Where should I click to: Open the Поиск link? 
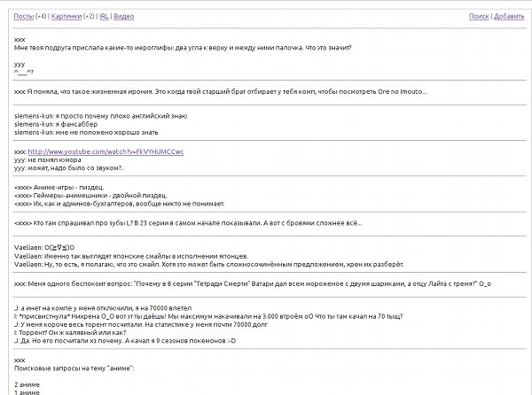479,16
